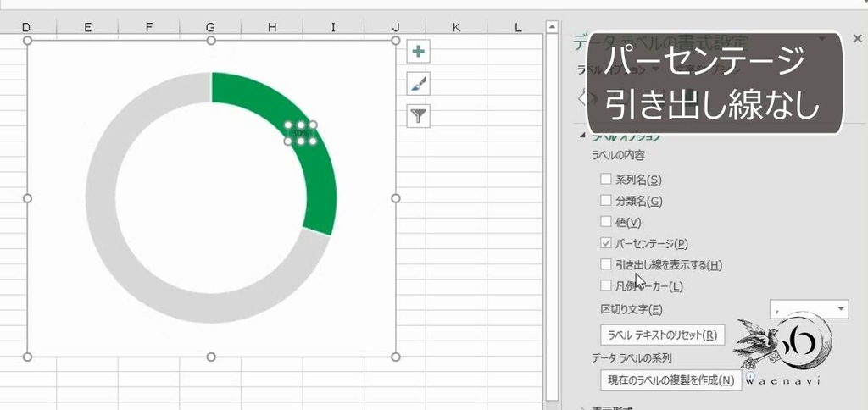The width and height of the screenshot is (868, 410).
Task: Click the chart's left-middle resize handle
Action: click(27, 198)
